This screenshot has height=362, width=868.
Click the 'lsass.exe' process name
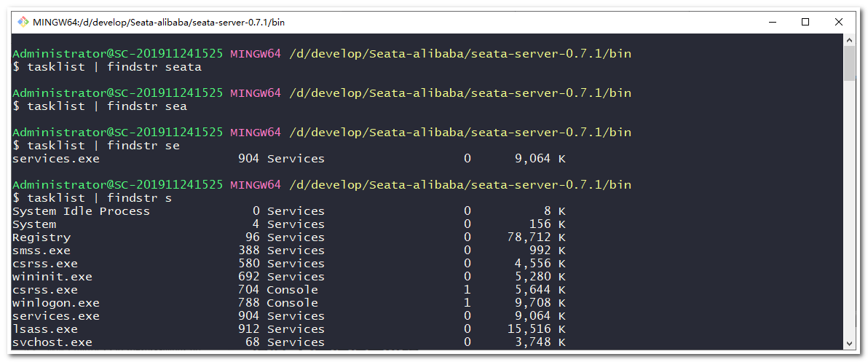coord(45,328)
